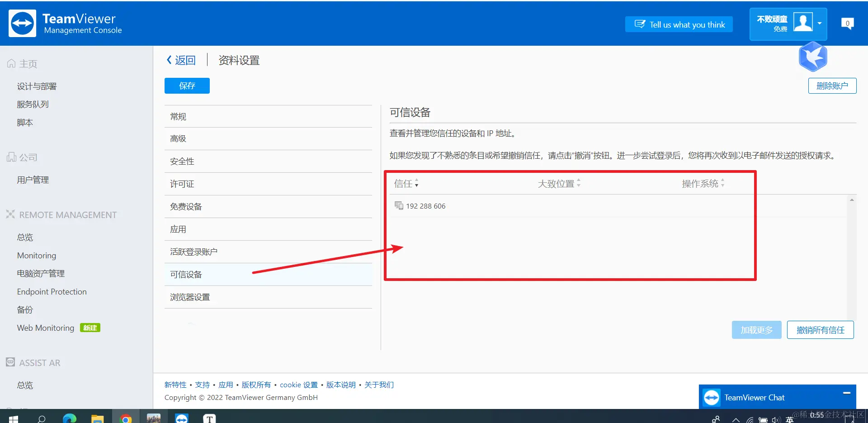Click the 撤销所有信任 button
This screenshot has width=868, height=423.
point(821,330)
